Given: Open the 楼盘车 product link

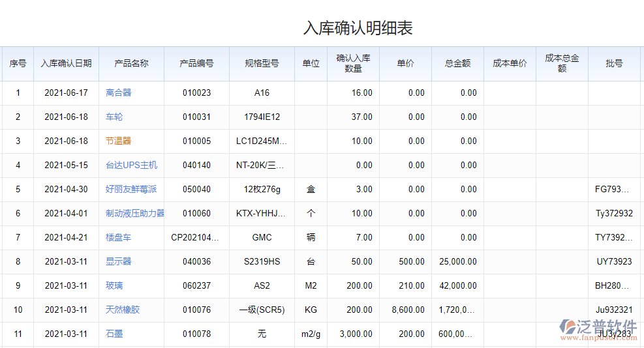Looking at the screenshot, I should 118,237.
